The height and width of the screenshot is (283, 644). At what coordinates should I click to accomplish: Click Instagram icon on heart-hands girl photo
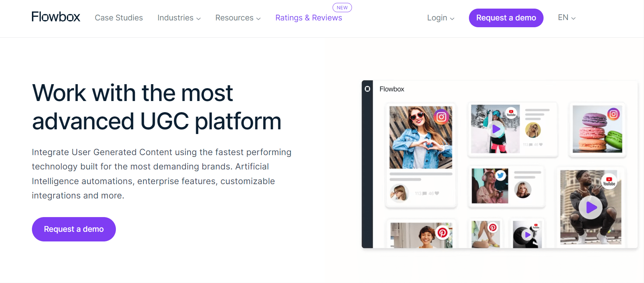tap(441, 117)
